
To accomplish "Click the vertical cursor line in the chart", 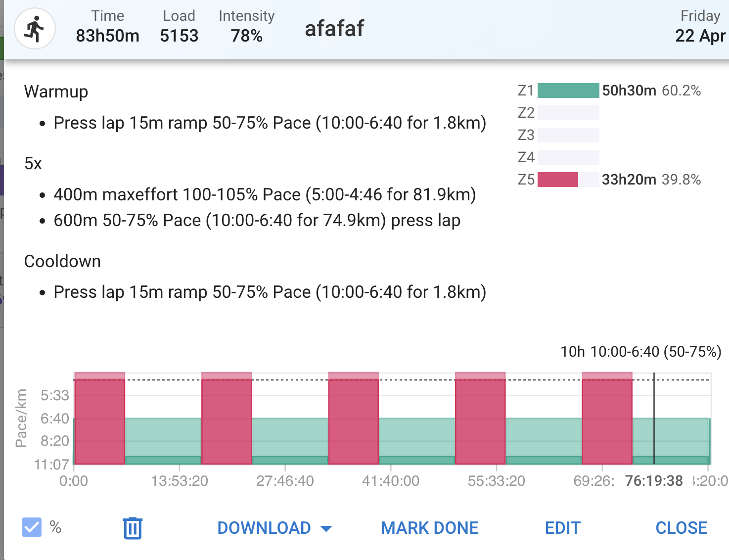I will (x=654, y=419).
